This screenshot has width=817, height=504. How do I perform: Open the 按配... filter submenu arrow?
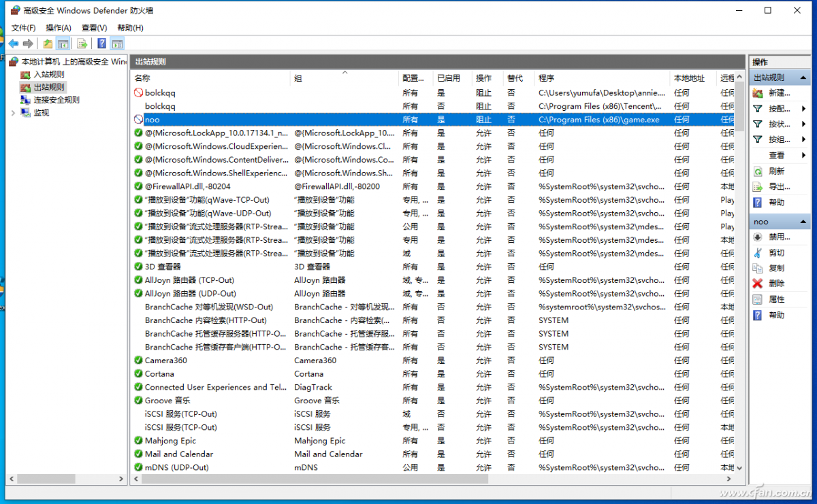pyautogui.click(x=804, y=109)
